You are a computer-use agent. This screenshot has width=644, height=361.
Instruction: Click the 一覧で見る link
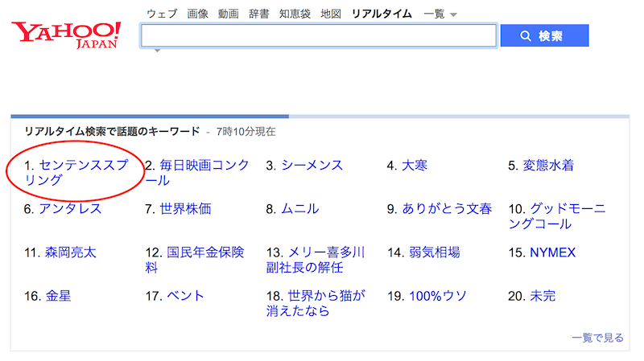click(597, 338)
